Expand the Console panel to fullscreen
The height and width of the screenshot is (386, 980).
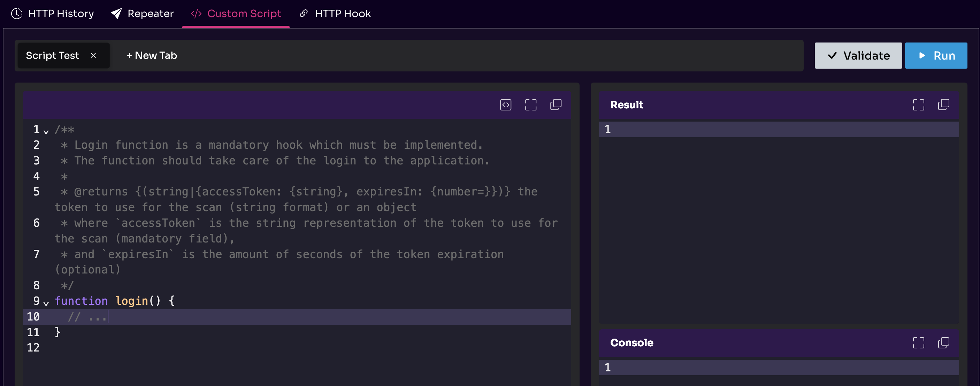[x=918, y=343]
